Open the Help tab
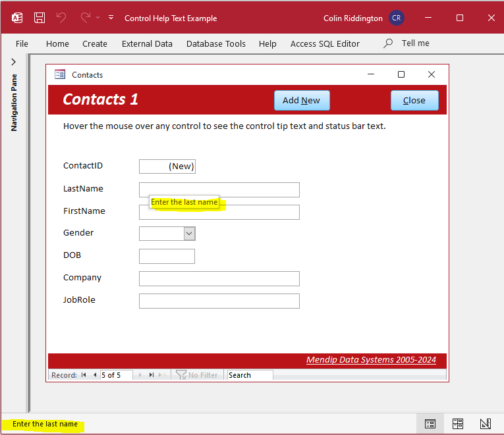Viewport: 504px width, 435px height. click(267, 43)
